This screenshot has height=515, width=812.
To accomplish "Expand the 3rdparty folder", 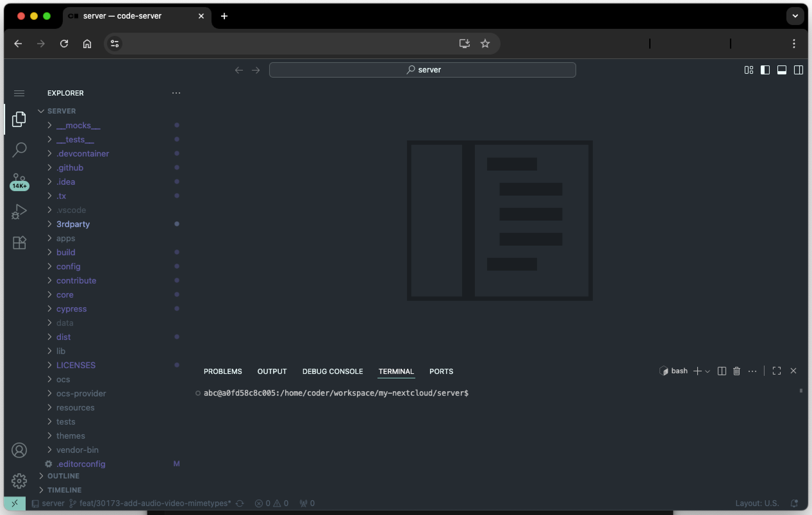I will point(73,224).
